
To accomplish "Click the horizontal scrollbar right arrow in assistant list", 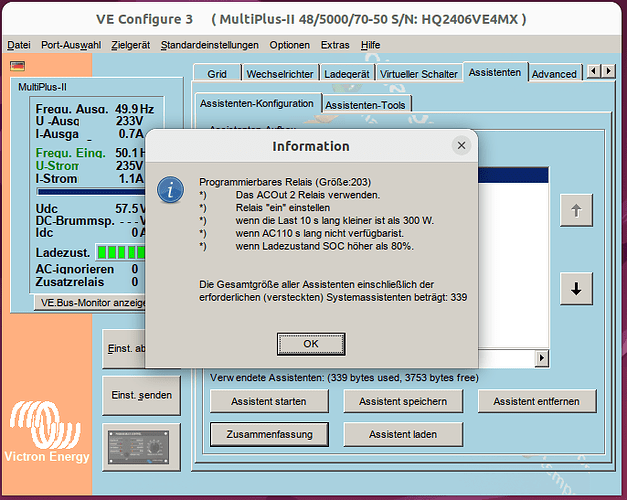I will pyautogui.click(x=541, y=358).
